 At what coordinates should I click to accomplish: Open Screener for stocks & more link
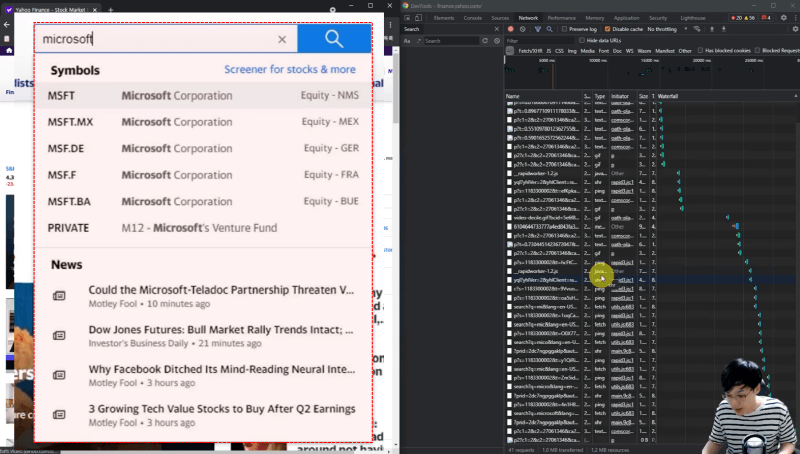289,70
